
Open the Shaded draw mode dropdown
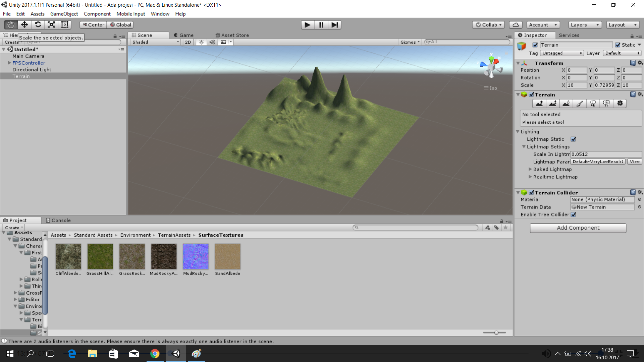coord(155,42)
